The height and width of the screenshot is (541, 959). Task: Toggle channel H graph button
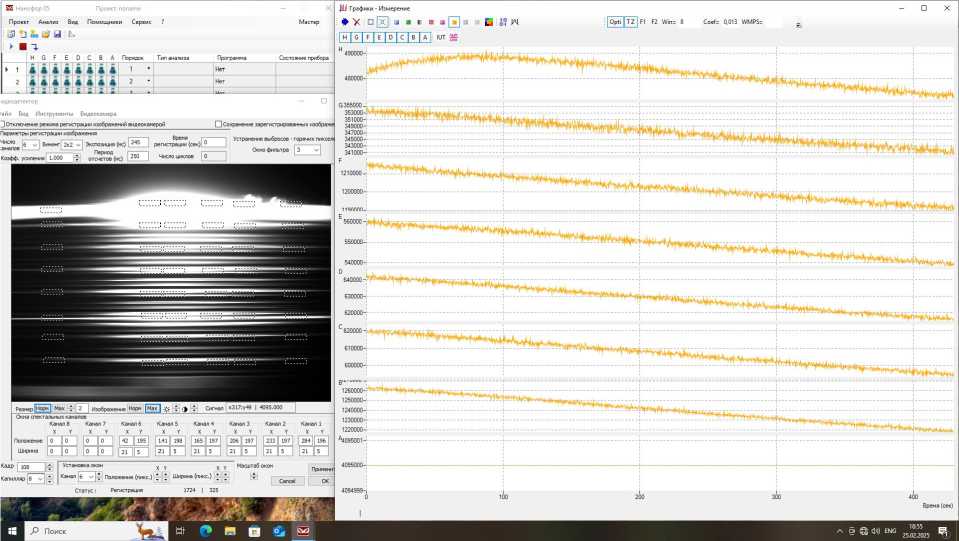[344, 37]
